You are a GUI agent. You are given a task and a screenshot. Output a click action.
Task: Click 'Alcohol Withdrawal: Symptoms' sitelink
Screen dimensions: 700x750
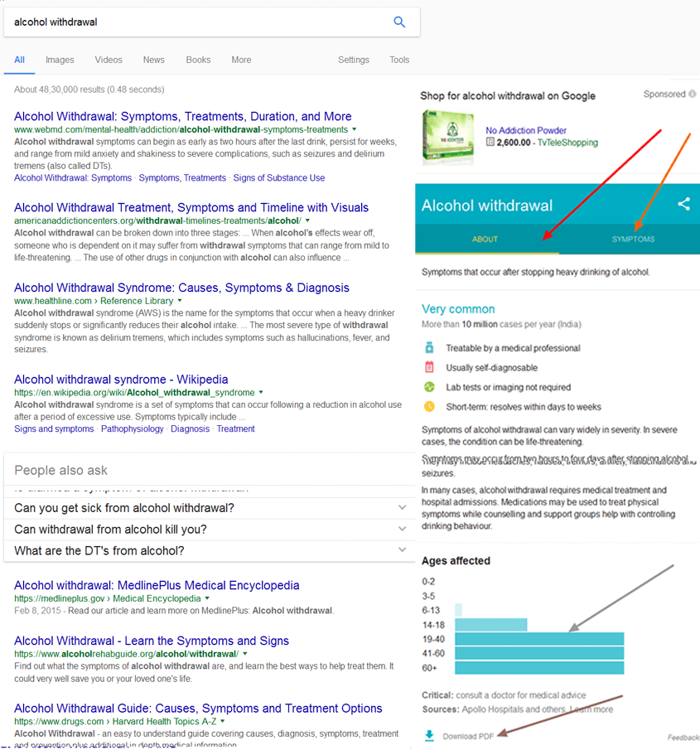[73, 178]
